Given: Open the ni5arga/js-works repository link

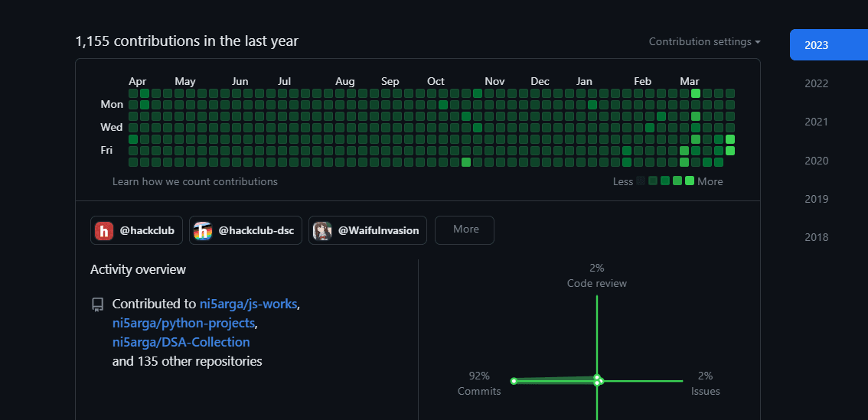Looking at the screenshot, I should point(248,304).
